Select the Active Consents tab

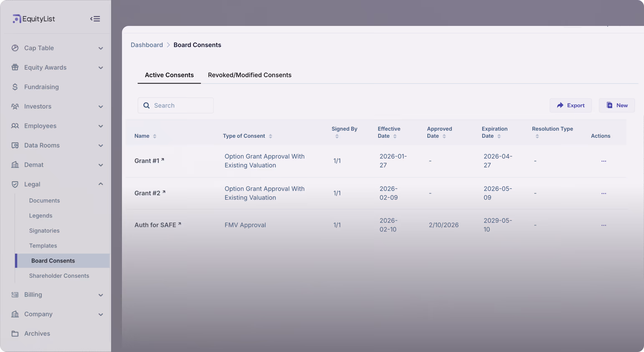(169, 75)
